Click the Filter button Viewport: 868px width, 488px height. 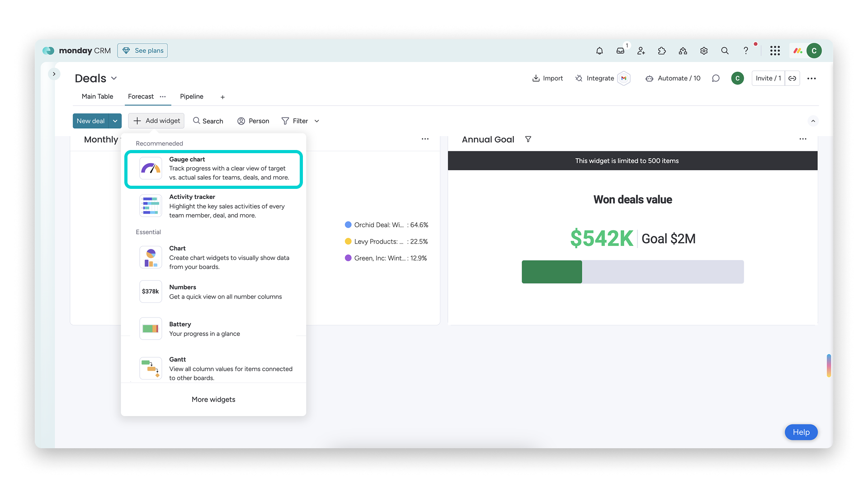tap(295, 121)
